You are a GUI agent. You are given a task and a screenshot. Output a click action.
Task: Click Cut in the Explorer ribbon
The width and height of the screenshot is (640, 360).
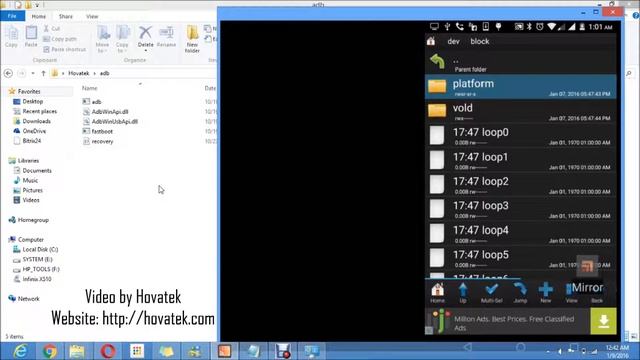(x=52, y=29)
